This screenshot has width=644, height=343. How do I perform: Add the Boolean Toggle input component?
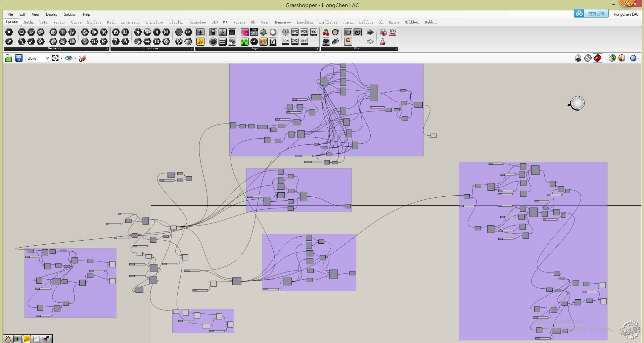click(x=213, y=32)
